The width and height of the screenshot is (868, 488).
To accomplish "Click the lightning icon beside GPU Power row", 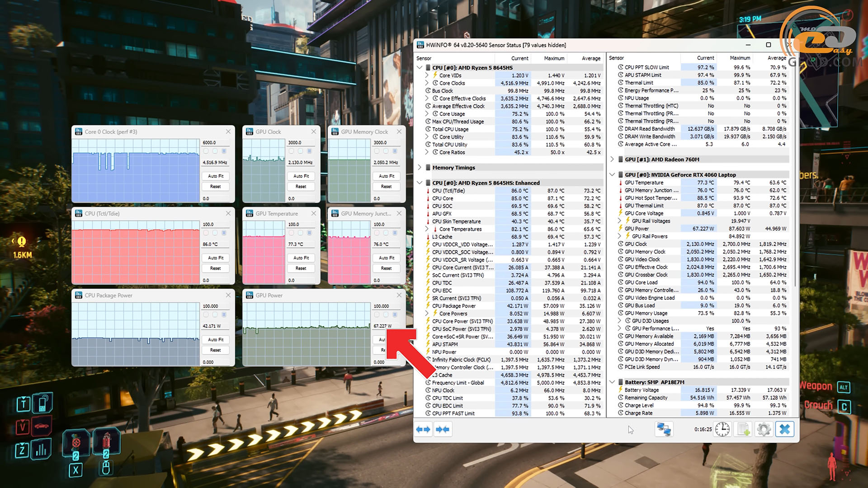I will 620,229.
